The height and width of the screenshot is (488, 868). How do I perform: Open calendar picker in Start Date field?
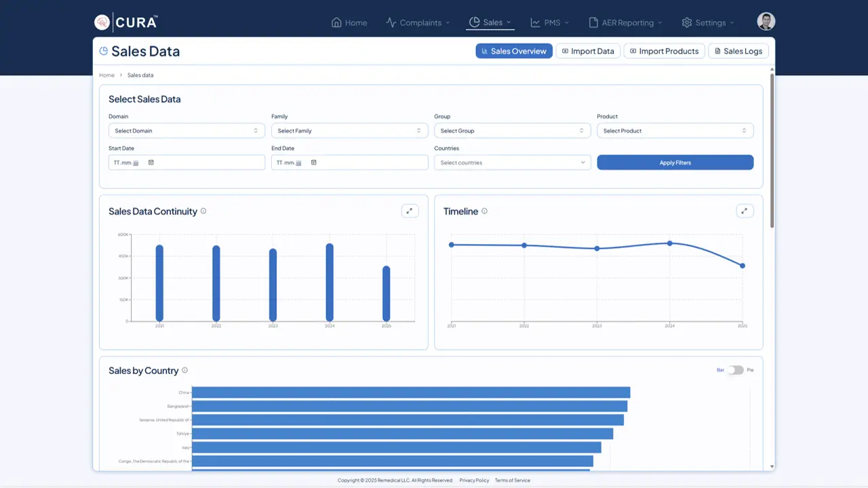(151, 163)
